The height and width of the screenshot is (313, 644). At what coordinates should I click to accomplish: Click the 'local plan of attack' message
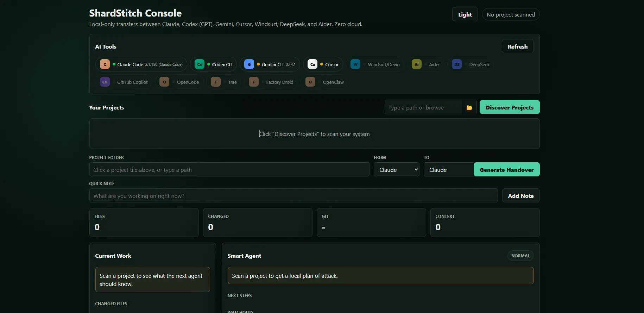[x=381, y=276]
